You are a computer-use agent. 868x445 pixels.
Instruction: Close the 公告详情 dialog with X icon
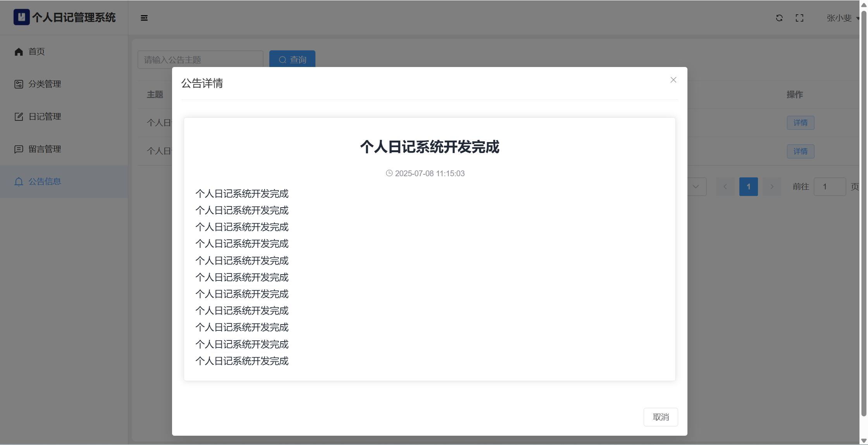(x=673, y=80)
